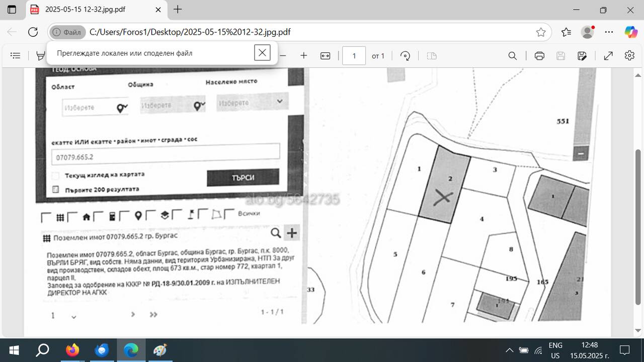Click the scrollbar up arrow
This screenshot has height=362, width=644.
[638, 74]
